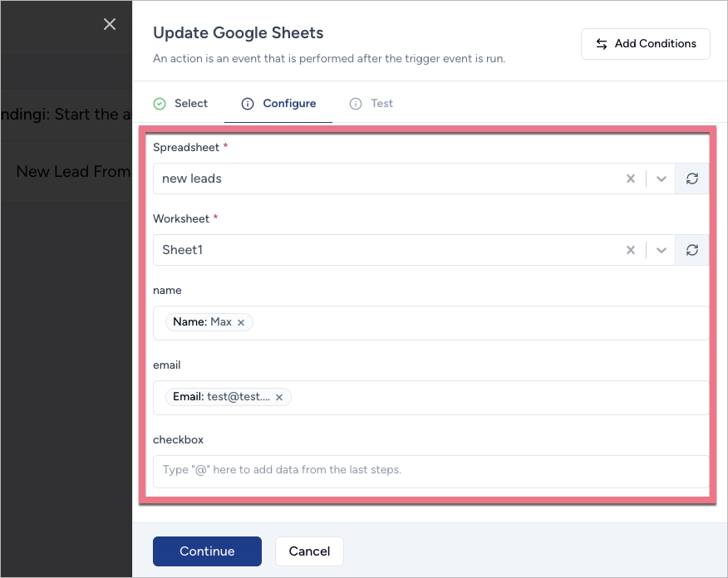The image size is (728, 578).
Task: Focus the checkbox text input field
Action: click(430, 470)
